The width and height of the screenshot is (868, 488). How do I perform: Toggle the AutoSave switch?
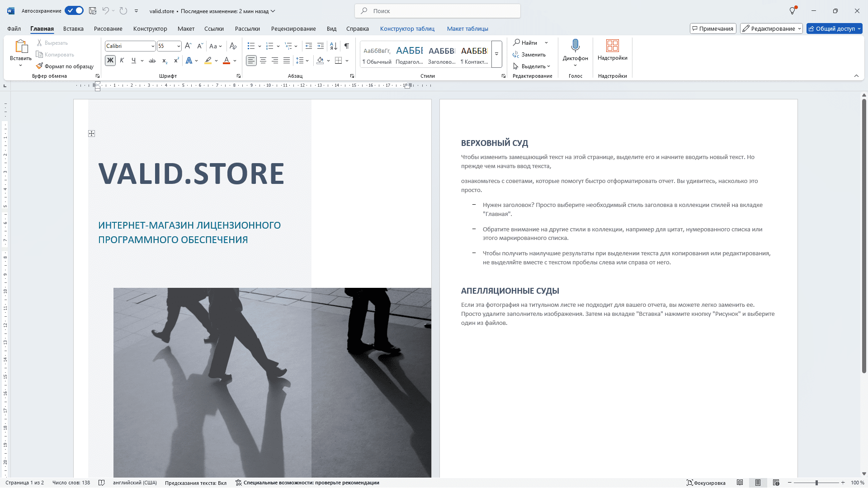point(74,11)
